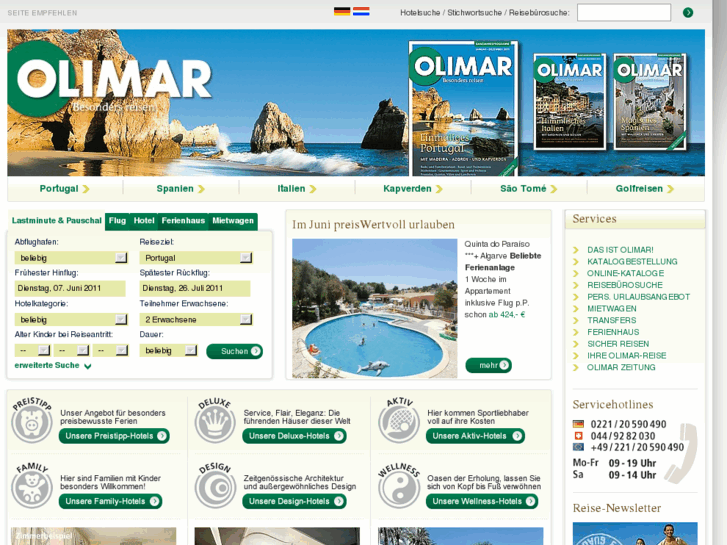The height and width of the screenshot is (545, 727).
Task: Open the Reiseziel dropdown showing Portugal
Action: [x=196, y=258]
